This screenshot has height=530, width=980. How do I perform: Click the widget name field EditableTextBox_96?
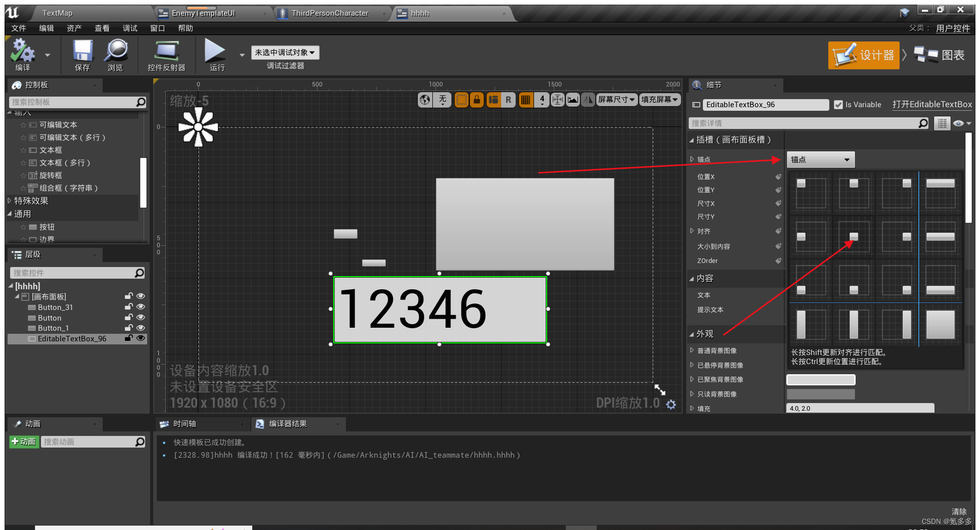(x=765, y=105)
